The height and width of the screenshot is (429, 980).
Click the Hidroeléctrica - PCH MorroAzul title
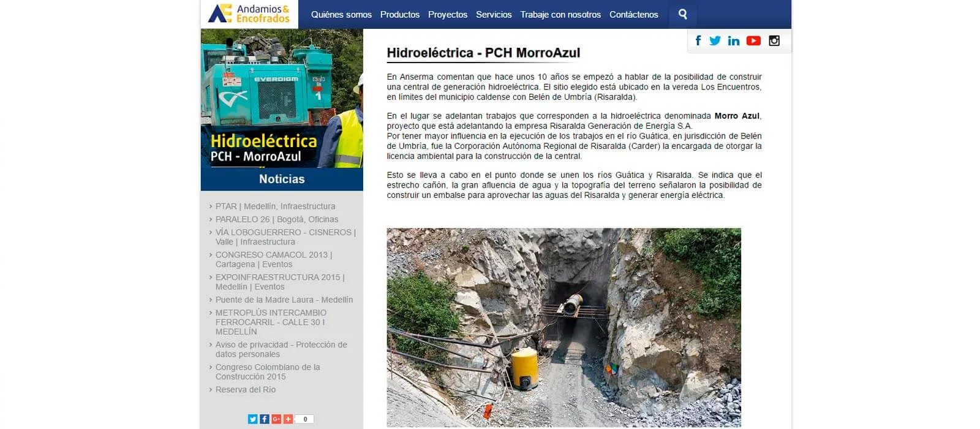[x=483, y=53]
